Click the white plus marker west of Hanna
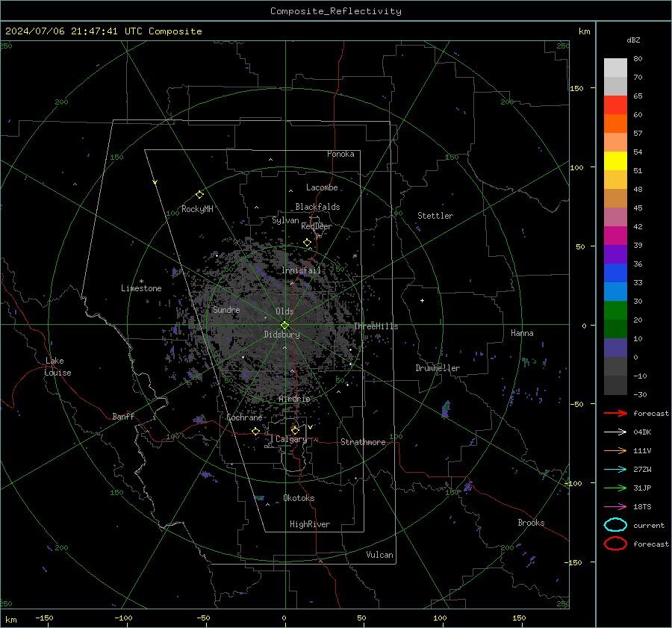Screen dimensions: 672x628 (x=422, y=300)
